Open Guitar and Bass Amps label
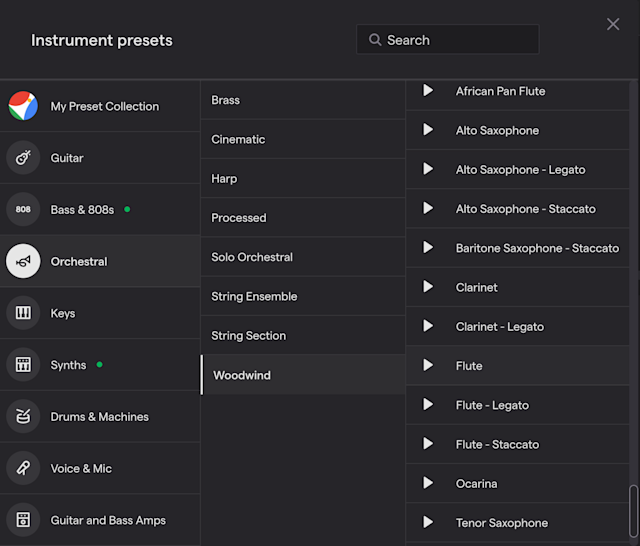 pyautogui.click(x=108, y=520)
